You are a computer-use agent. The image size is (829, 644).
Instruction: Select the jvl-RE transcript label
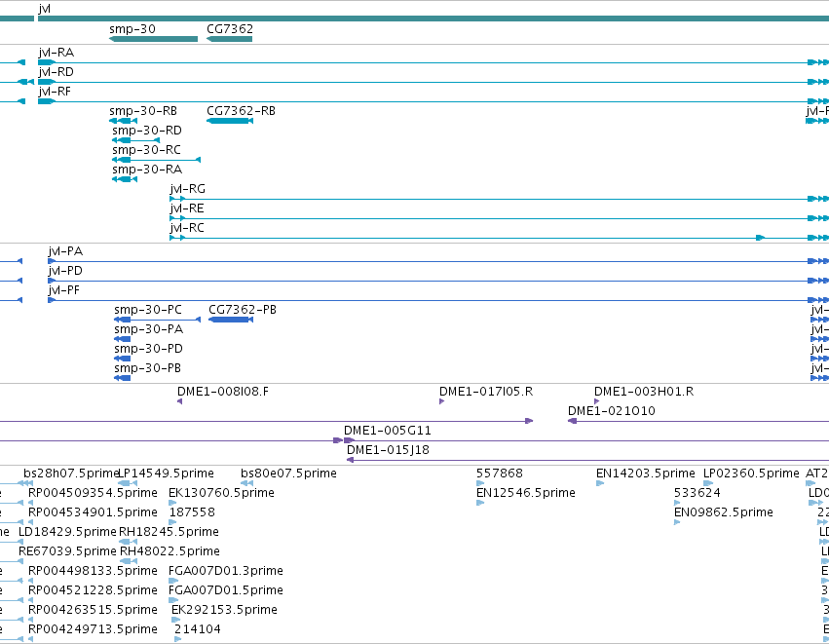[187, 208]
